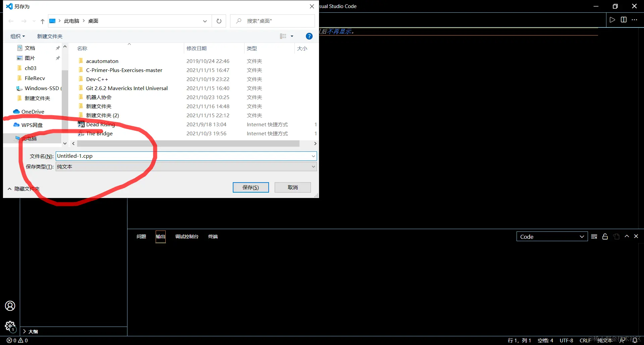The width and height of the screenshot is (644, 345).
Task: Switch to the 输出 panel tab
Action: click(161, 236)
